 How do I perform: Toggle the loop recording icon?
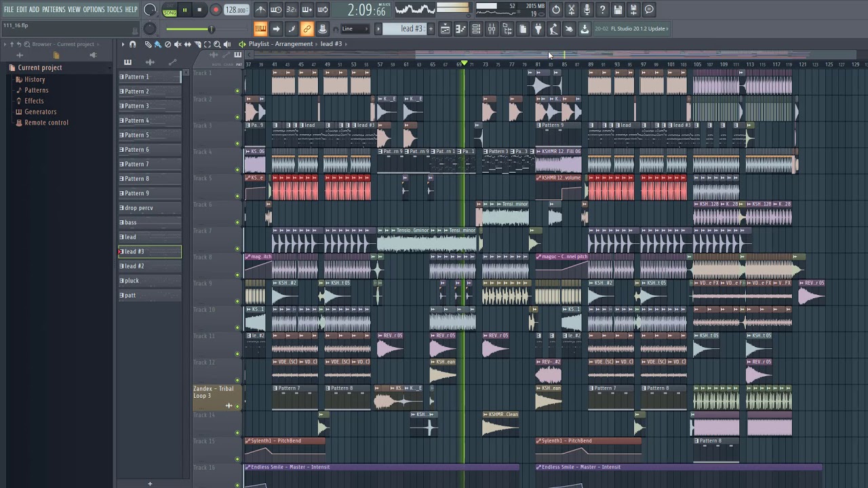(x=323, y=9)
